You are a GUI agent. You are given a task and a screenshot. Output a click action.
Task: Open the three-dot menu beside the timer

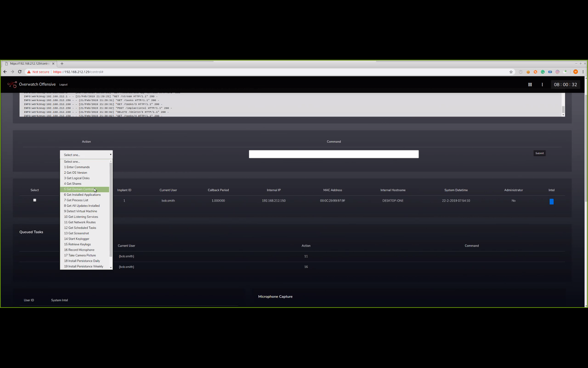542,85
